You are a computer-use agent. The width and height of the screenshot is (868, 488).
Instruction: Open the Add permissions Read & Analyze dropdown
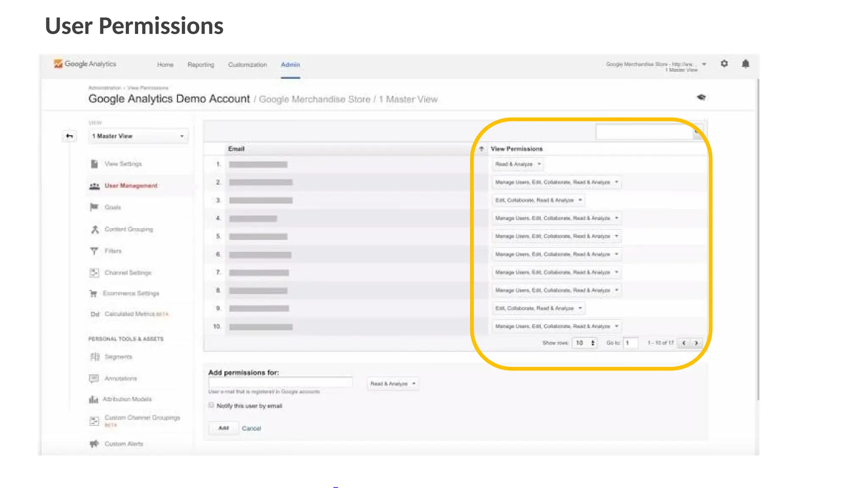coord(393,383)
